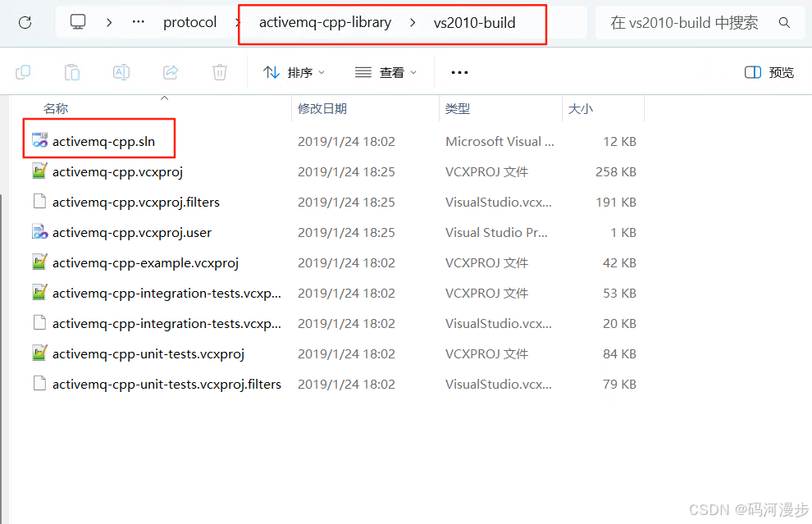The height and width of the screenshot is (524, 812).
Task: Click the 12 KB size cell
Action: (619, 141)
